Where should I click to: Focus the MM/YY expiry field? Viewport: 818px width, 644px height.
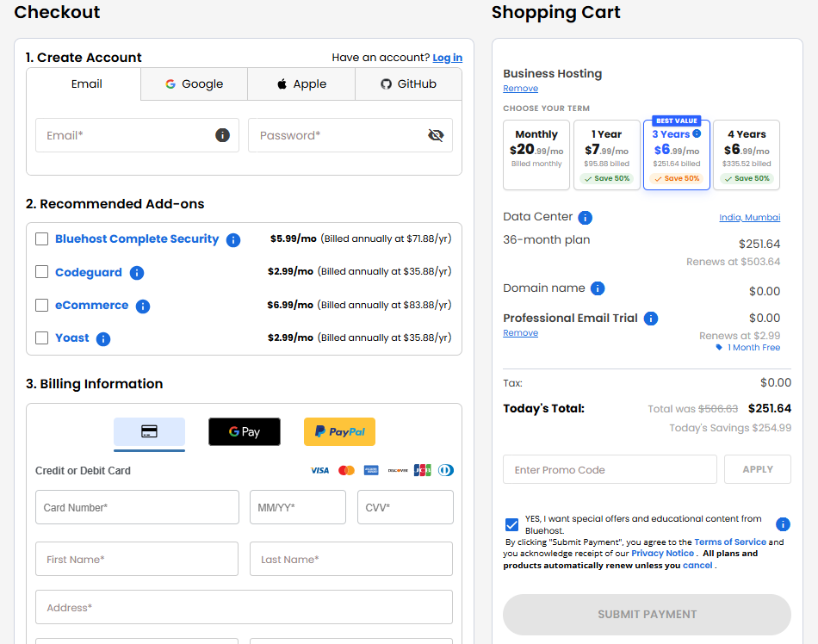pos(298,507)
